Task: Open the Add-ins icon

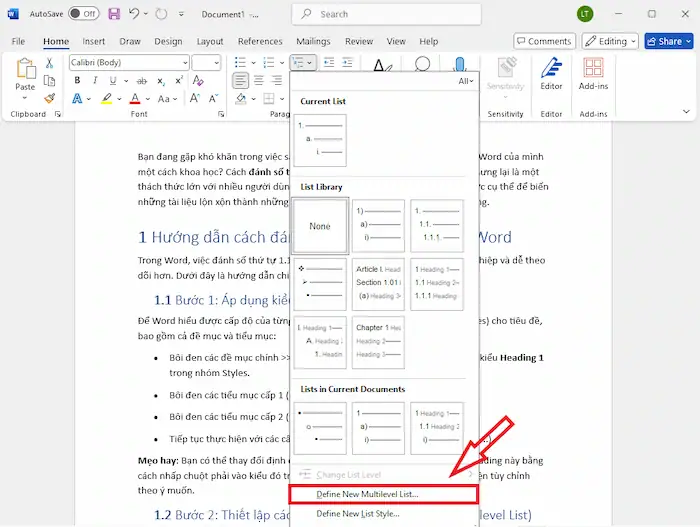Action: [x=593, y=74]
